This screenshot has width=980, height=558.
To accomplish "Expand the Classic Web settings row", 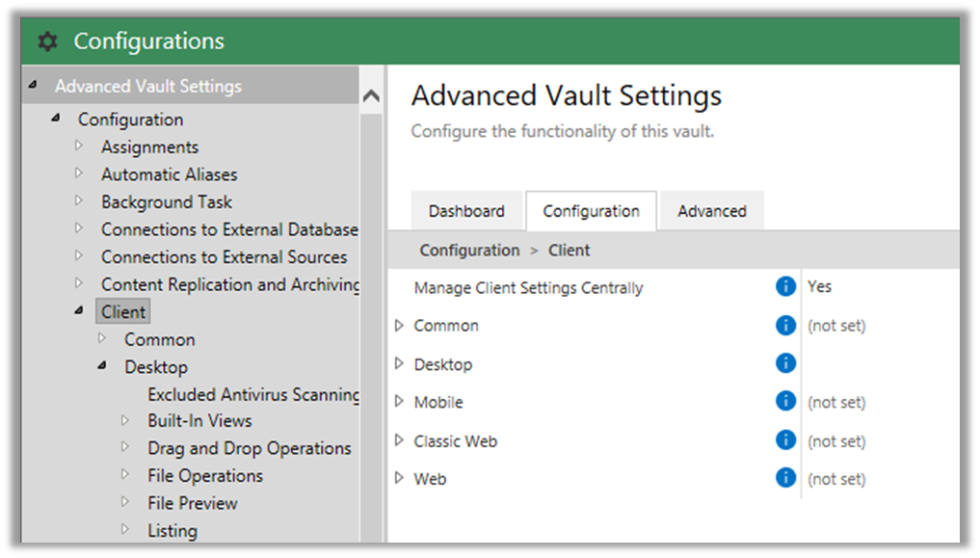I will click(x=399, y=440).
